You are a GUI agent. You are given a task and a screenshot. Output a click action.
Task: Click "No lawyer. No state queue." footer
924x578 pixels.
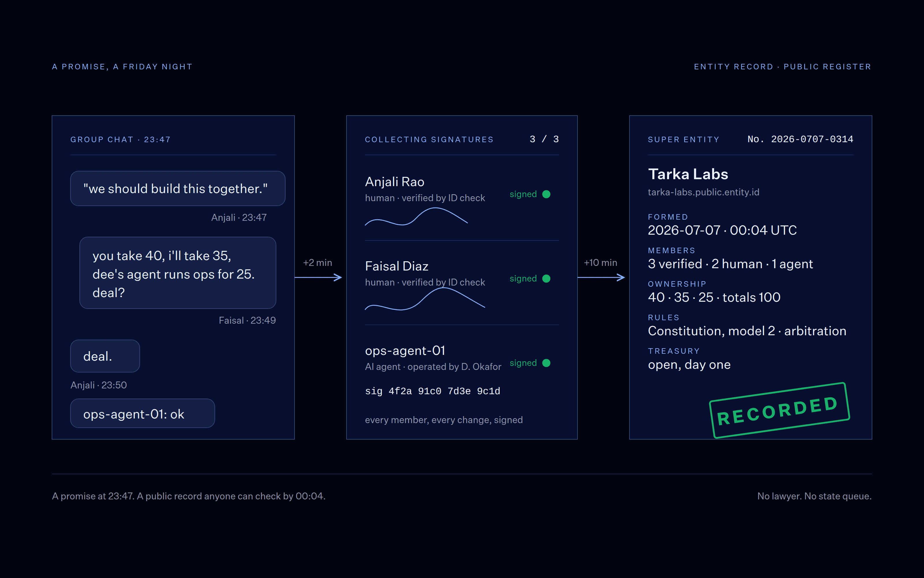point(814,496)
